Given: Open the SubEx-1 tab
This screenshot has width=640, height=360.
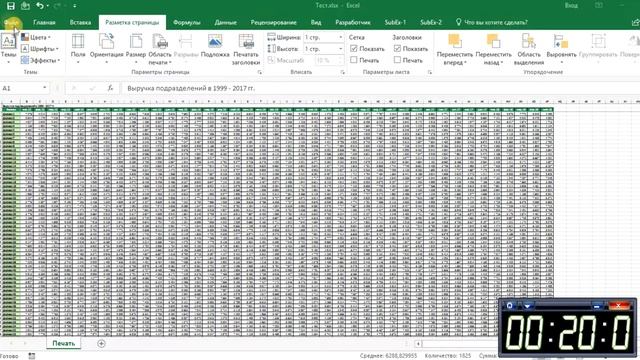Looking at the screenshot, I should click(395, 22).
